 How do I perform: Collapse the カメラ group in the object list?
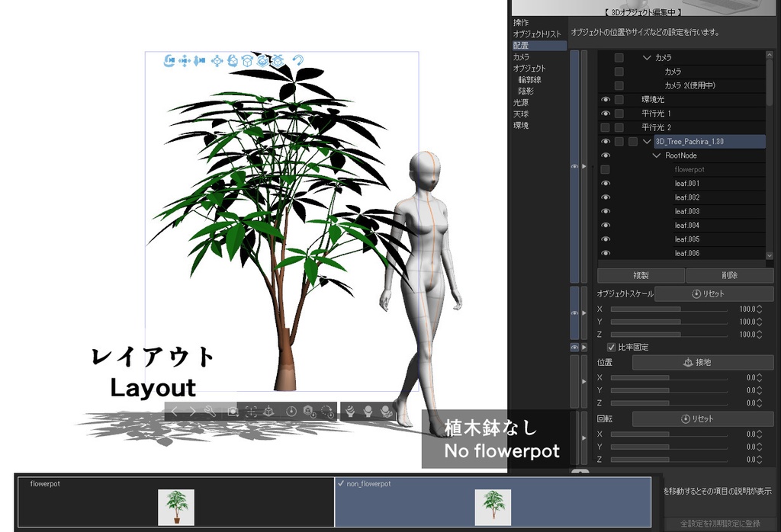click(648, 56)
